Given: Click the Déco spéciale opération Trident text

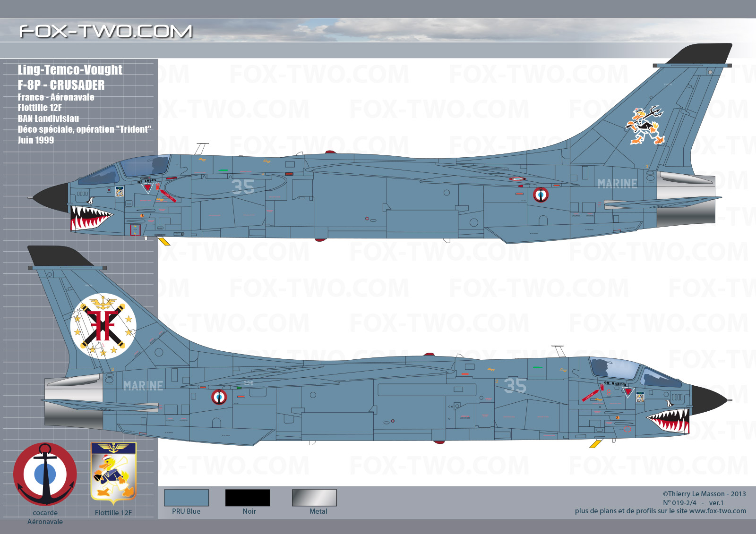Looking at the screenshot, I should [x=85, y=129].
